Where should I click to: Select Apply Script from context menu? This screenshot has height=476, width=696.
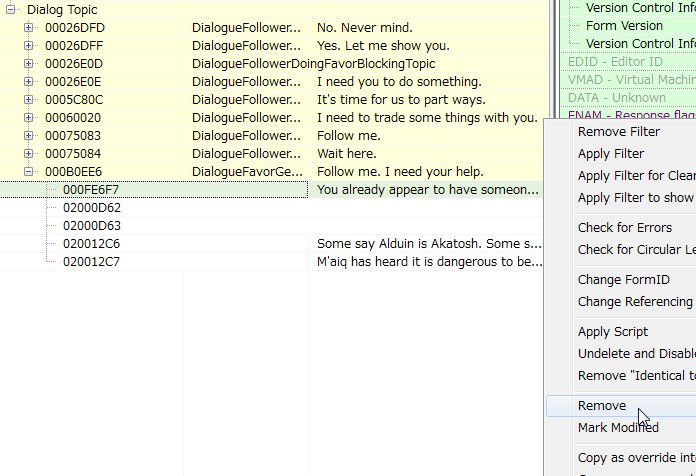pyautogui.click(x=613, y=332)
